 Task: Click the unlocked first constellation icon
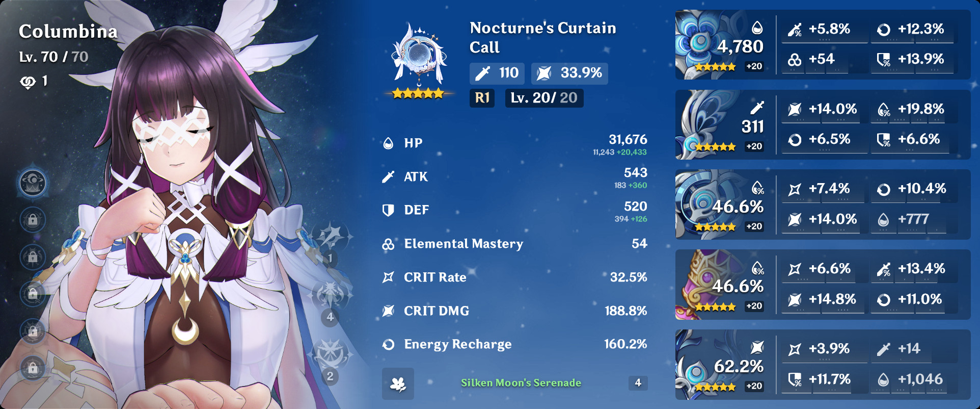[x=33, y=183]
